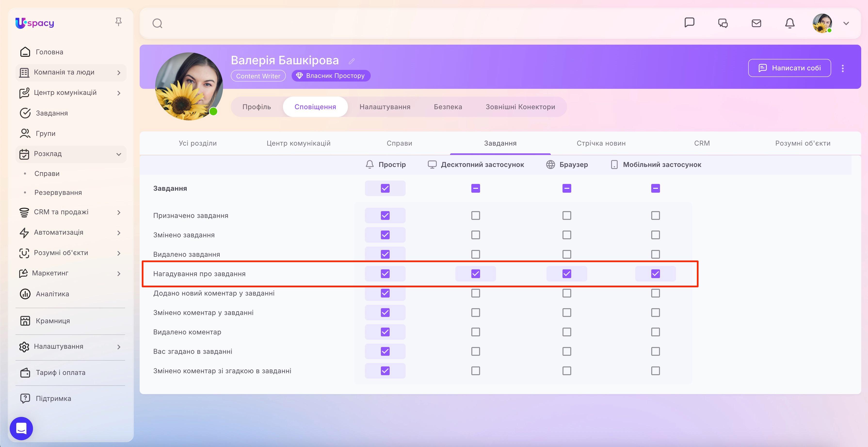
Task: Click the CRM та продажі funnel icon
Action: pyautogui.click(x=24, y=212)
